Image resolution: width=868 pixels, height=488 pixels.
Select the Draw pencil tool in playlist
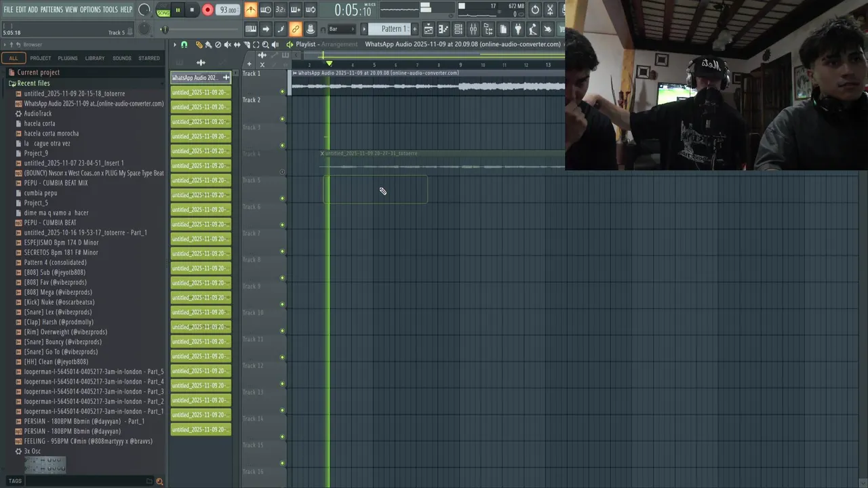coord(199,44)
